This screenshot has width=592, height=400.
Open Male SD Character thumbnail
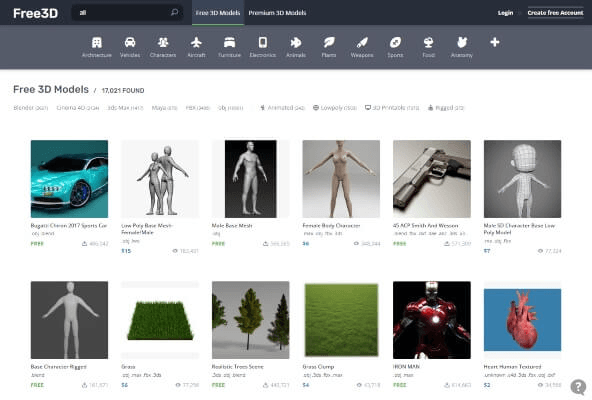[x=523, y=179]
